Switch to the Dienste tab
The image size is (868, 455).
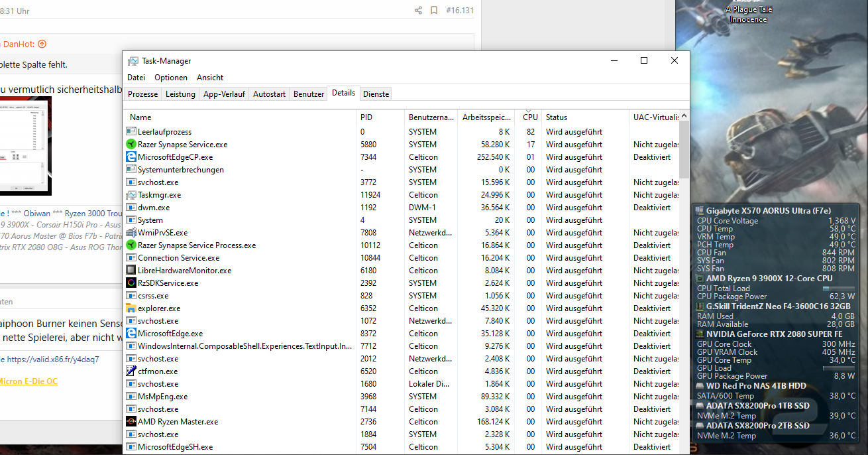click(376, 94)
